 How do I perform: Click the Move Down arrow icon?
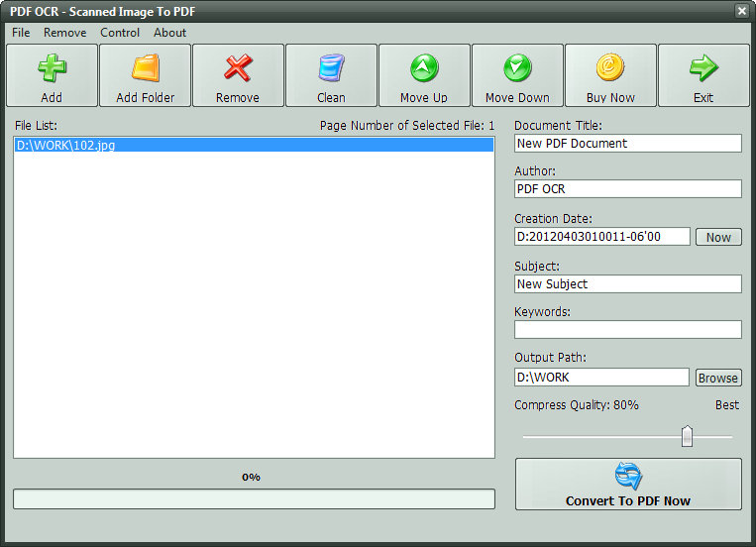(517, 68)
